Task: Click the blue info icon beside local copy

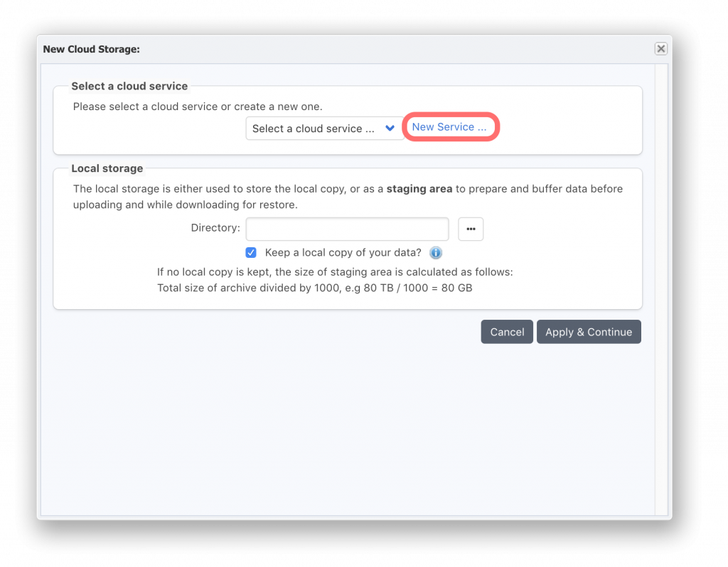Action: pyautogui.click(x=436, y=253)
